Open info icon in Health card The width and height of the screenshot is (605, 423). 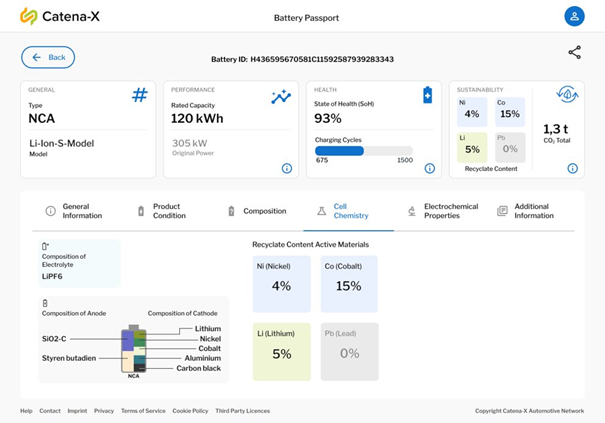click(x=428, y=168)
